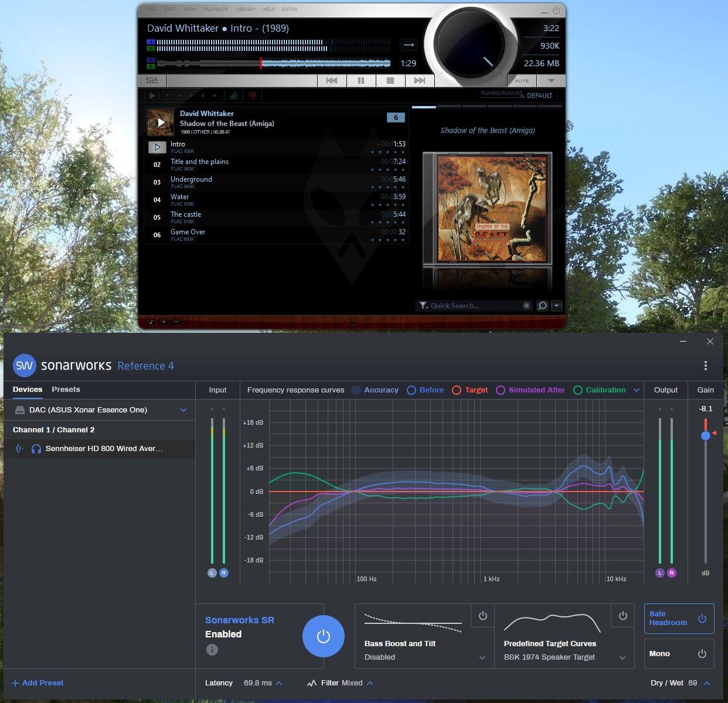Click the play icon on the Intro track
Image resolution: width=728 pixels, height=703 pixels.
(x=157, y=147)
